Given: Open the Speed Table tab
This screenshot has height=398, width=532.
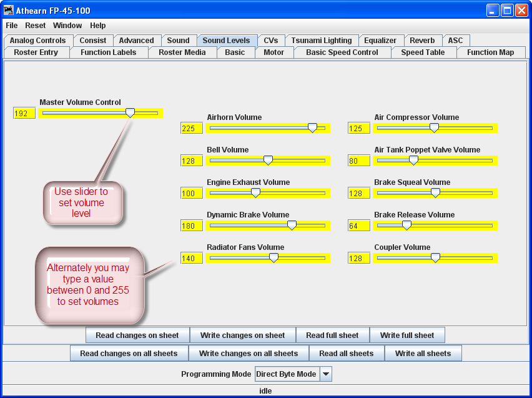Looking at the screenshot, I should tap(423, 52).
